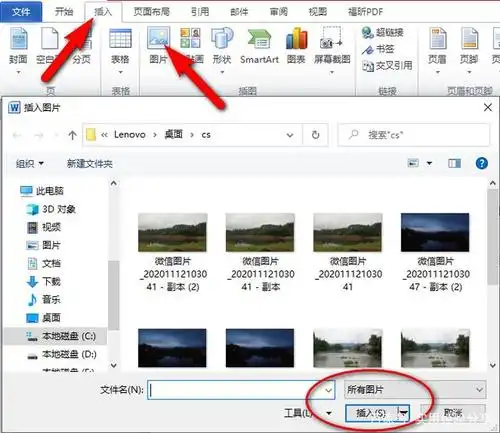Click the 新建文件夹 new folder button
500x433 pixels.
click(x=90, y=164)
